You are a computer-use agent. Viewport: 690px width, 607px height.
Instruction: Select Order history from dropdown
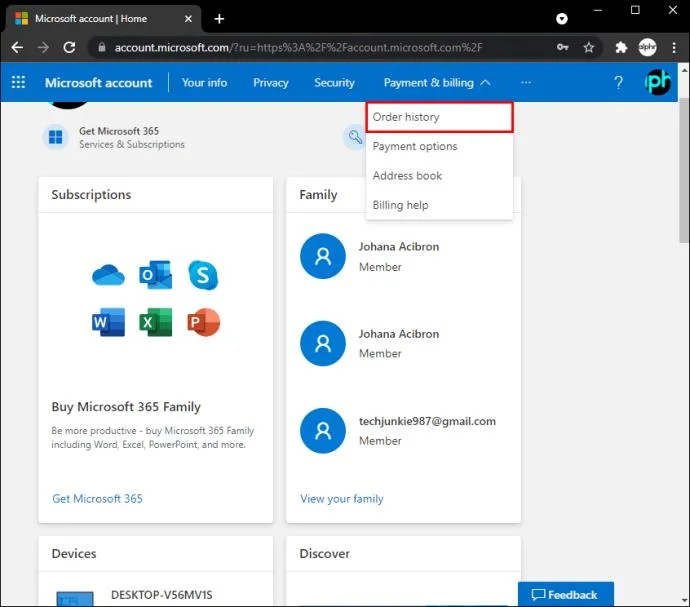click(439, 117)
